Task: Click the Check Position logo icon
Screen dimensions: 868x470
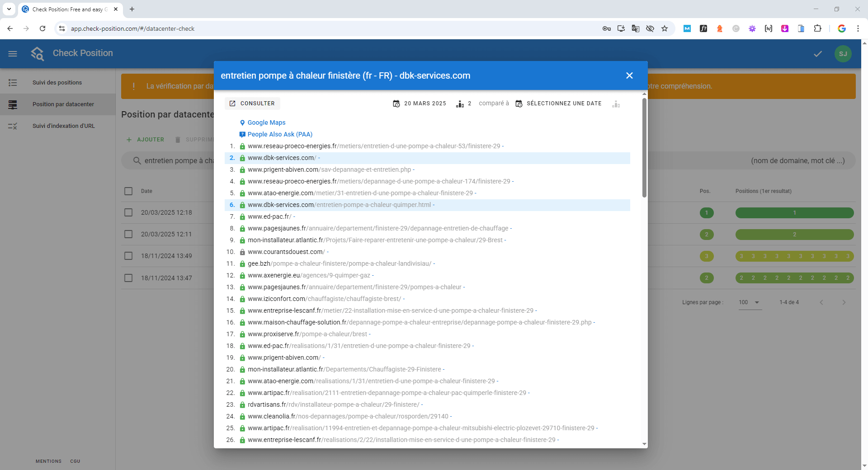Action: point(38,53)
